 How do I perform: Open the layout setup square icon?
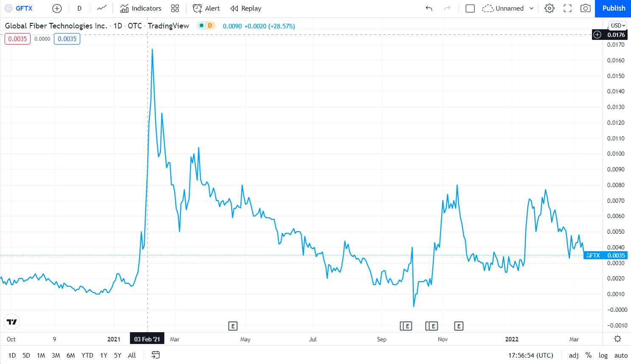(470, 8)
